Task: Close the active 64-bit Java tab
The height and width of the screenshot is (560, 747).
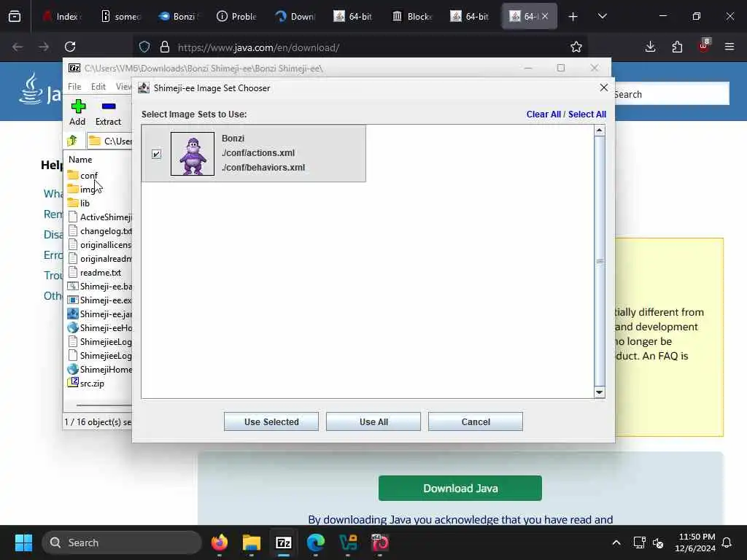Action: (545, 16)
